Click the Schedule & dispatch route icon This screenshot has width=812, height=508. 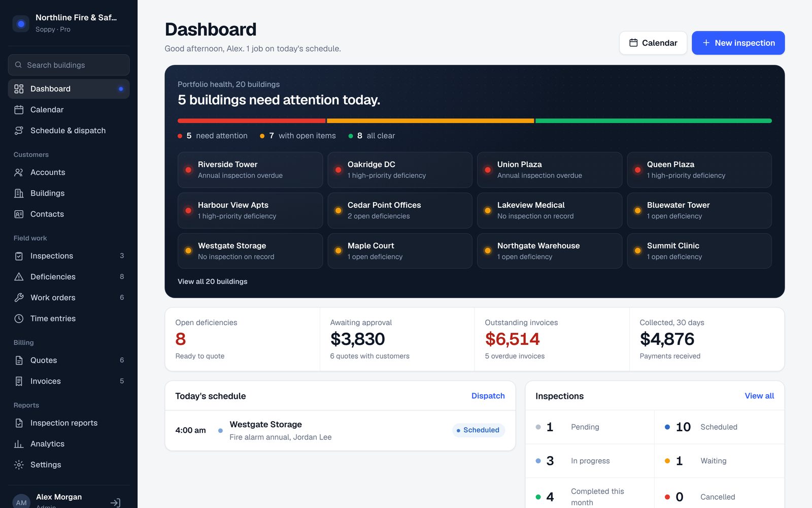pos(19,131)
